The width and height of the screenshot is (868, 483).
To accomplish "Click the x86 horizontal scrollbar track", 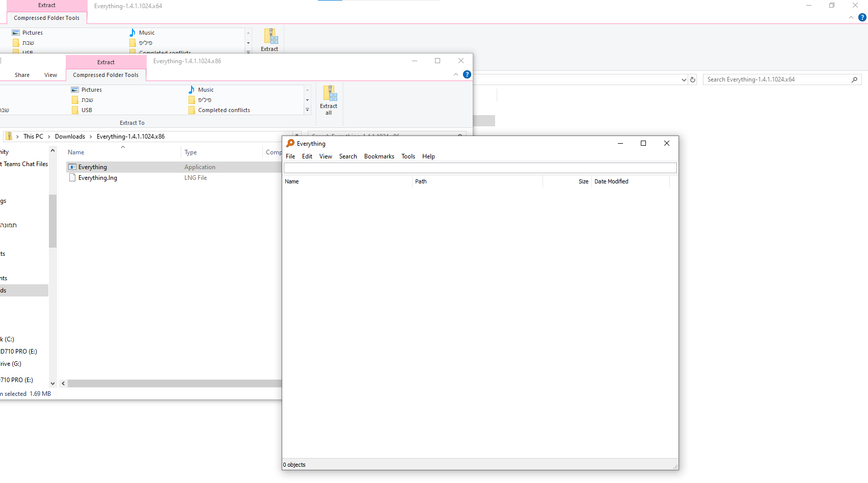I will 174,384.
